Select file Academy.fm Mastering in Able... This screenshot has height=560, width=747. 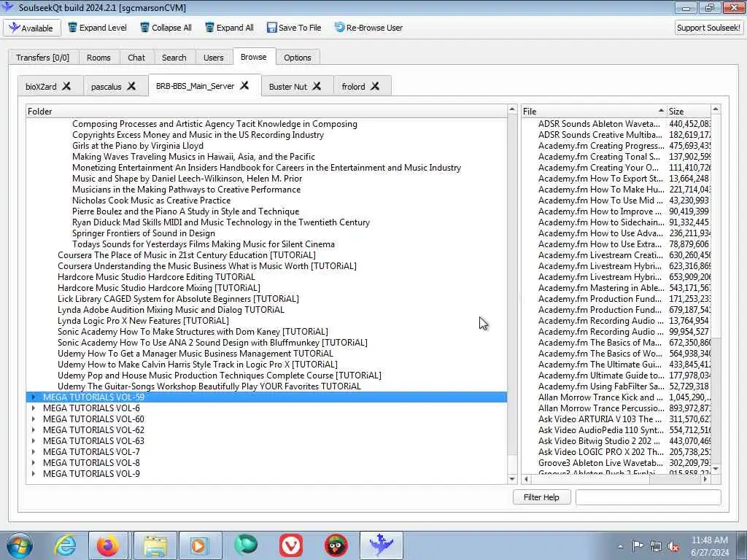pos(601,288)
